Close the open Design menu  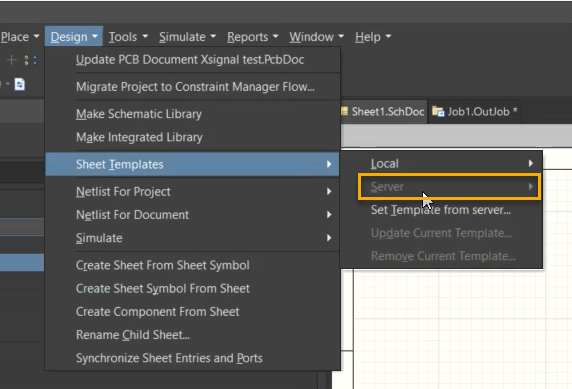click(74, 37)
